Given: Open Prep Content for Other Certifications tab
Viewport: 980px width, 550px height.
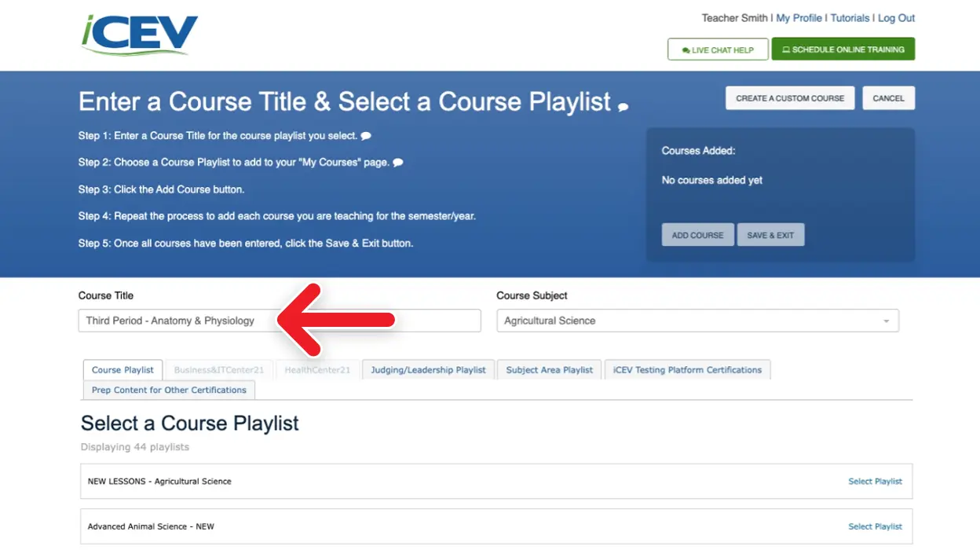Looking at the screenshot, I should [169, 390].
